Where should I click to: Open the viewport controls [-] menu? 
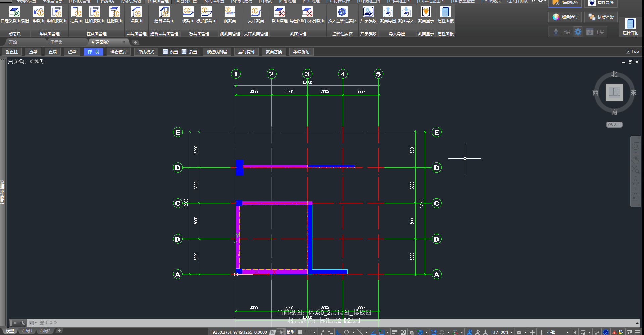tap(10, 62)
